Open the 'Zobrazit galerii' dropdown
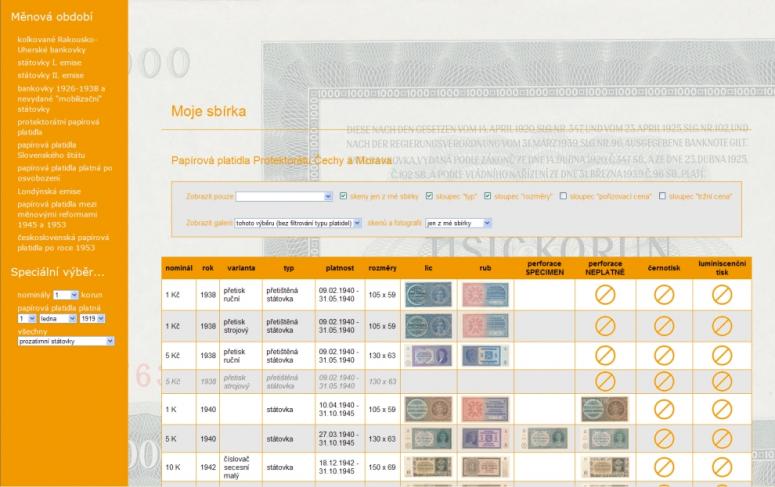775x487 pixels. [298, 223]
